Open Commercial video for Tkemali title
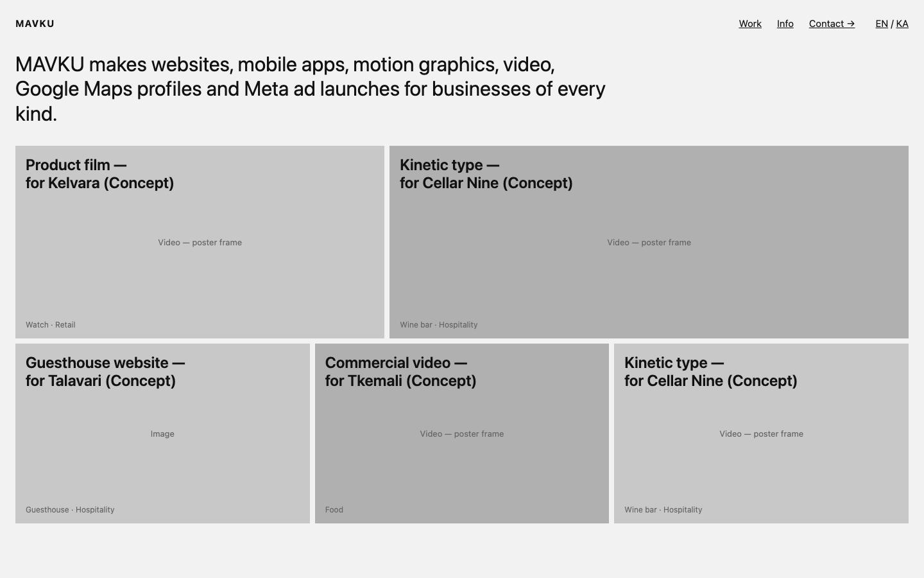Viewport: 924px width, 578px height. click(400, 372)
